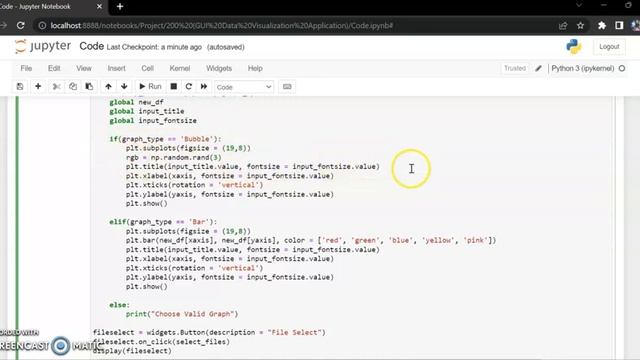Click the plt.bar color list line

coord(311,240)
